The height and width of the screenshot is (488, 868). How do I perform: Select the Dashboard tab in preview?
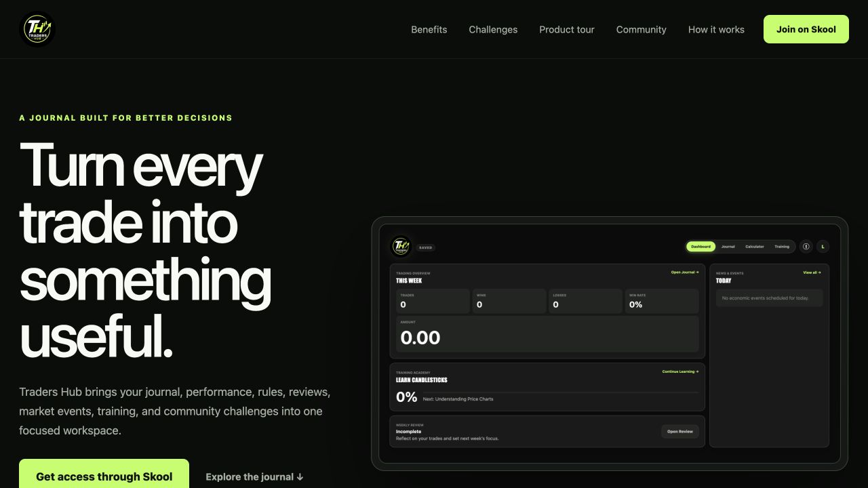point(701,247)
